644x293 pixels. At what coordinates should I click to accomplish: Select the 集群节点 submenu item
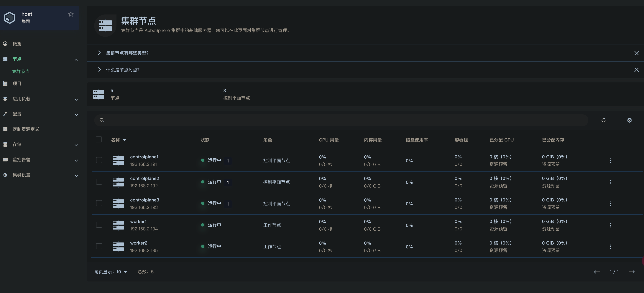pos(21,71)
